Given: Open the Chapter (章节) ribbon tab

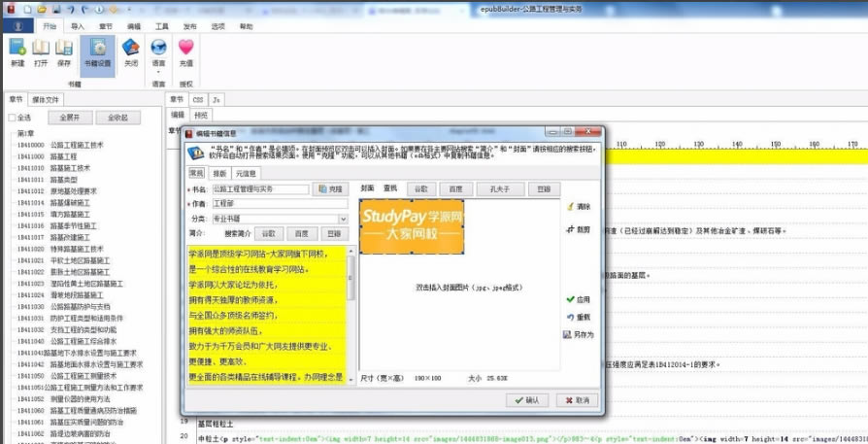Looking at the screenshot, I should pos(106,26).
